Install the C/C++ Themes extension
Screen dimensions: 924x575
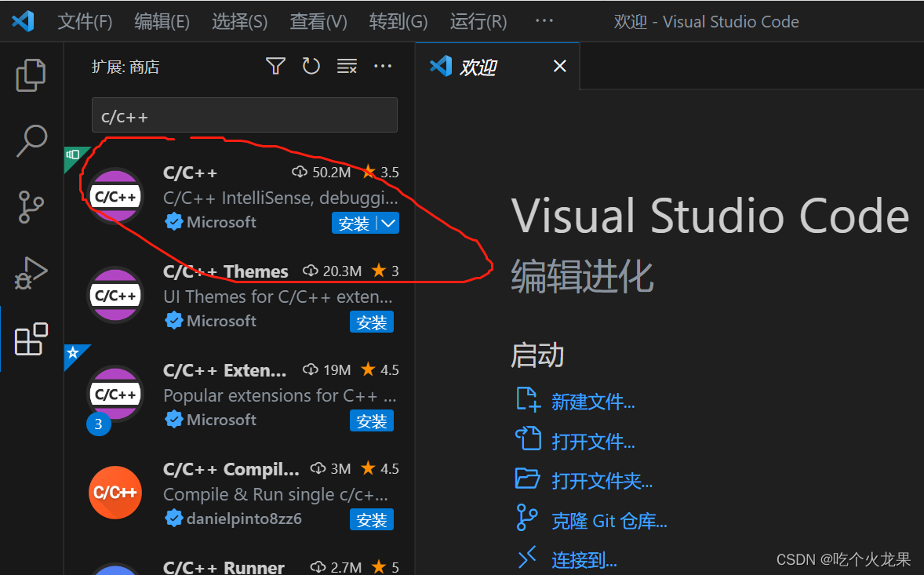372,322
